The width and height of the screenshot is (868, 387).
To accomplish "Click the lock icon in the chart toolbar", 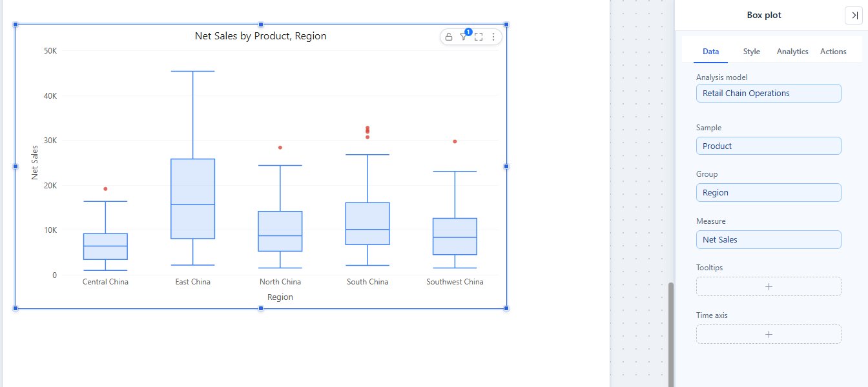I will coord(449,37).
